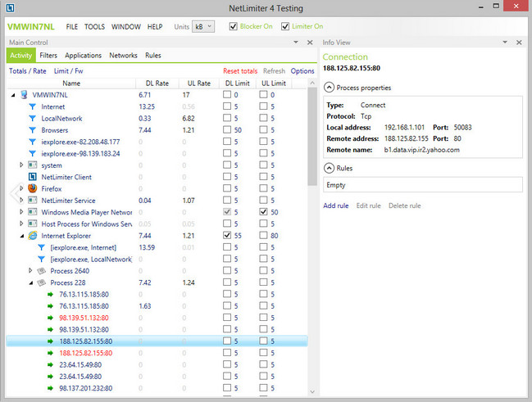Click the scroll down arrow of activity list

click(x=312, y=392)
